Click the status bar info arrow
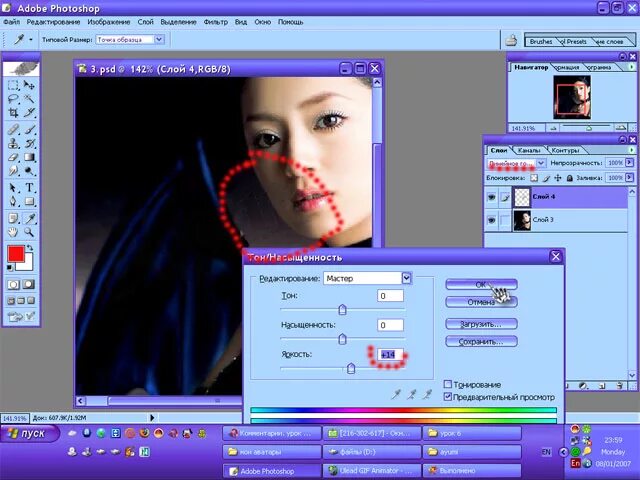This screenshot has width=640, height=480. pyautogui.click(x=152, y=418)
